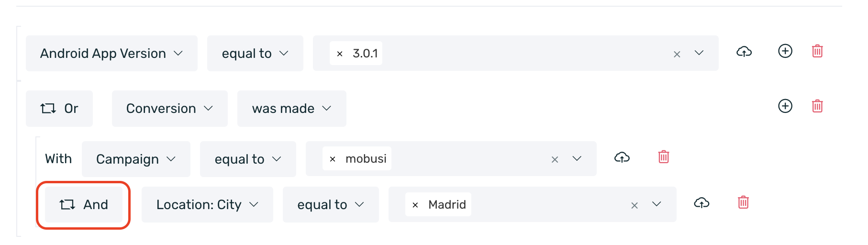Open the Android App Version dropdown
The height and width of the screenshot is (245, 868).
click(x=111, y=53)
